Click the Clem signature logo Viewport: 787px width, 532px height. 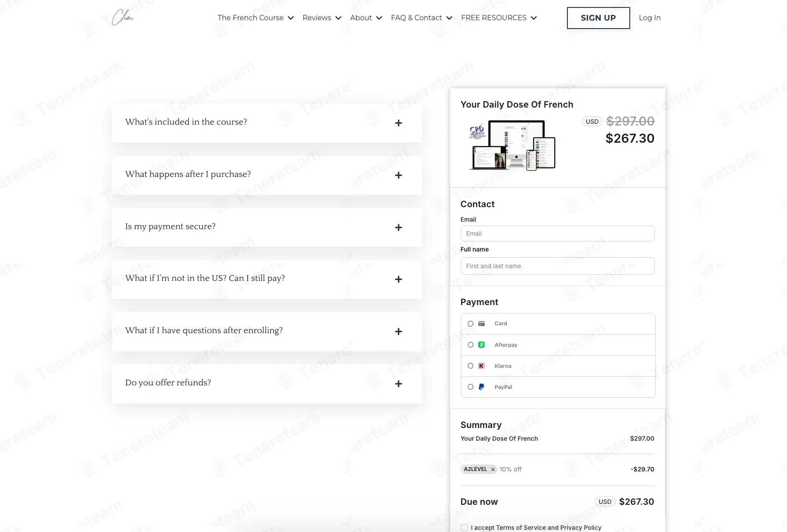(x=123, y=18)
